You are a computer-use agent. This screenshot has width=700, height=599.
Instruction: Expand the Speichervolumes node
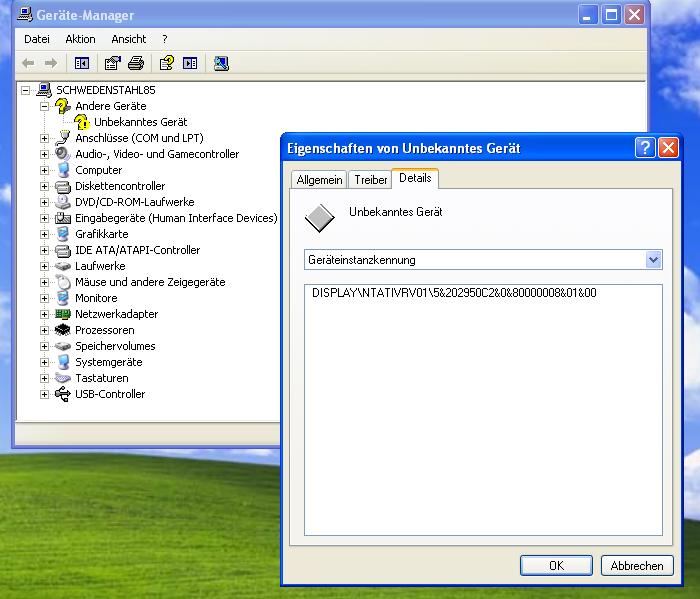44,346
